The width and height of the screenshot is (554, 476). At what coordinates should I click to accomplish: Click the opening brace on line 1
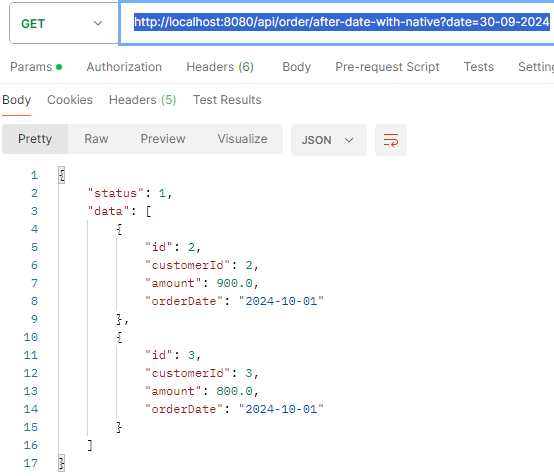62,175
